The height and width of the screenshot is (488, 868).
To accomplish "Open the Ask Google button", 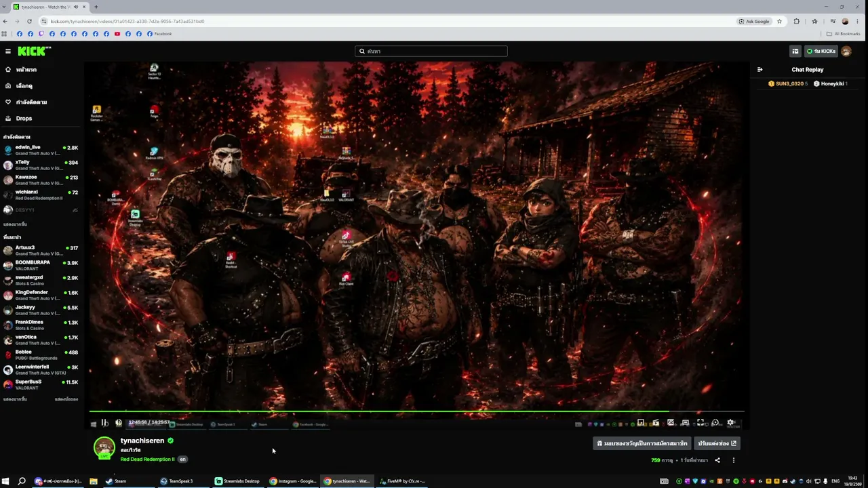I will [755, 21].
